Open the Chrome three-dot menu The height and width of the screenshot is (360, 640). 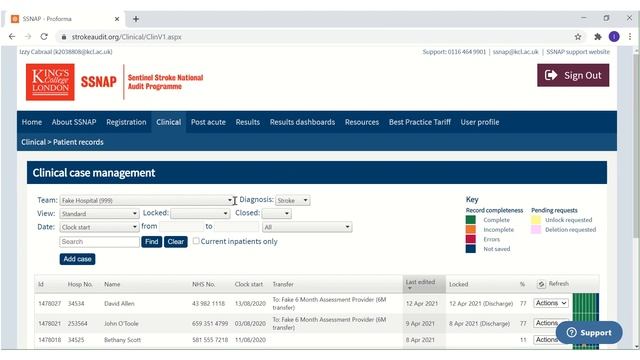pos(630,37)
